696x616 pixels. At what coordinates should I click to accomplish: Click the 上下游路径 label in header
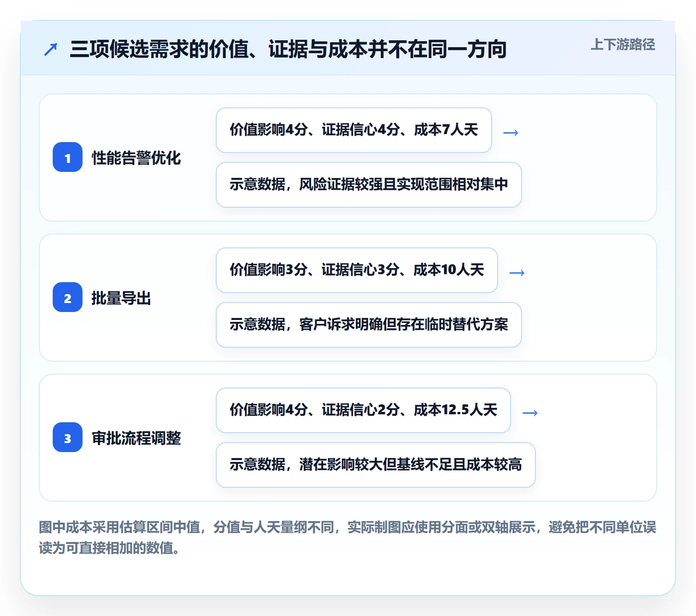click(622, 45)
